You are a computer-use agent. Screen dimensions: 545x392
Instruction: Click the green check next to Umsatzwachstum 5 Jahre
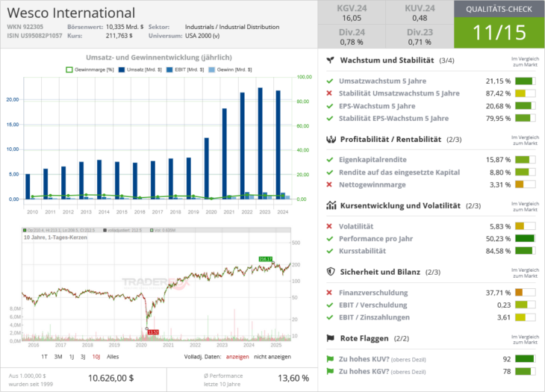pos(330,81)
